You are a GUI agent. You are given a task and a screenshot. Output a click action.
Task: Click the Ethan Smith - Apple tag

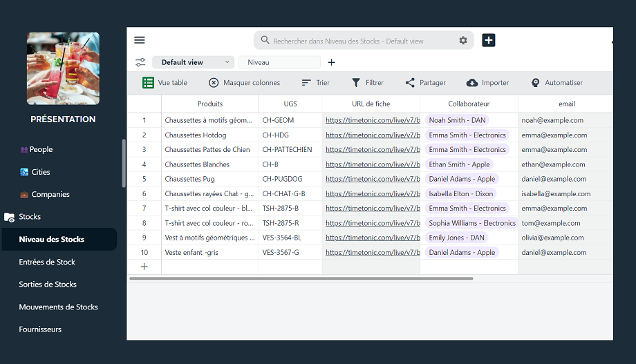point(459,164)
